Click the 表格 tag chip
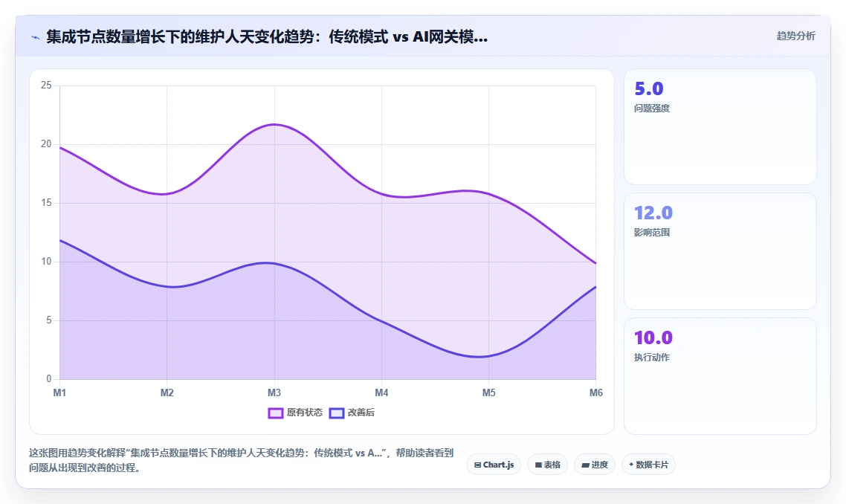 click(x=547, y=465)
